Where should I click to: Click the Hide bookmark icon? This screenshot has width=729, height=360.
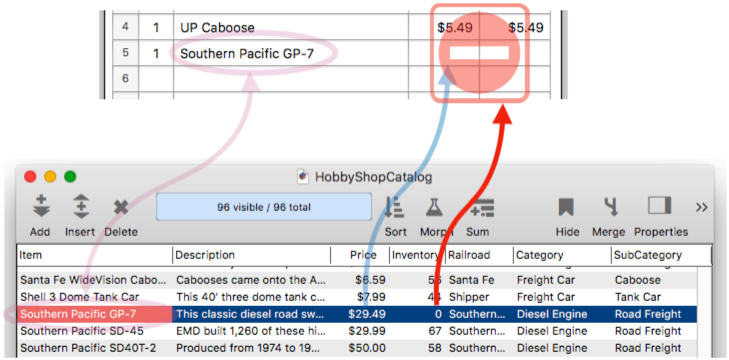coord(566,207)
